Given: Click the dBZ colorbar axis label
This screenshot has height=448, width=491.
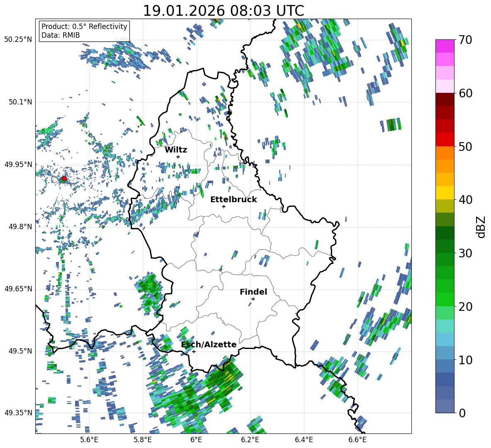Looking at the screenshot, I should pos(481,227).
